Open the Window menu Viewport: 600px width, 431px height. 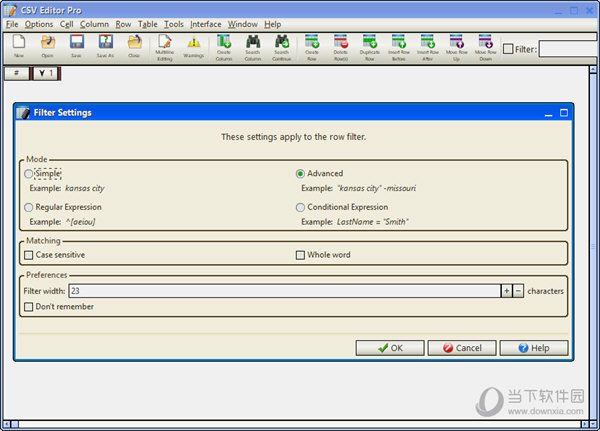[243, 24]
